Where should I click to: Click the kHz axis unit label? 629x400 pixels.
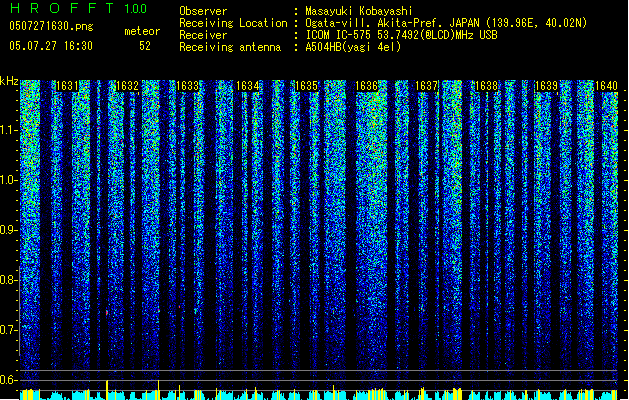coord(9,81)
